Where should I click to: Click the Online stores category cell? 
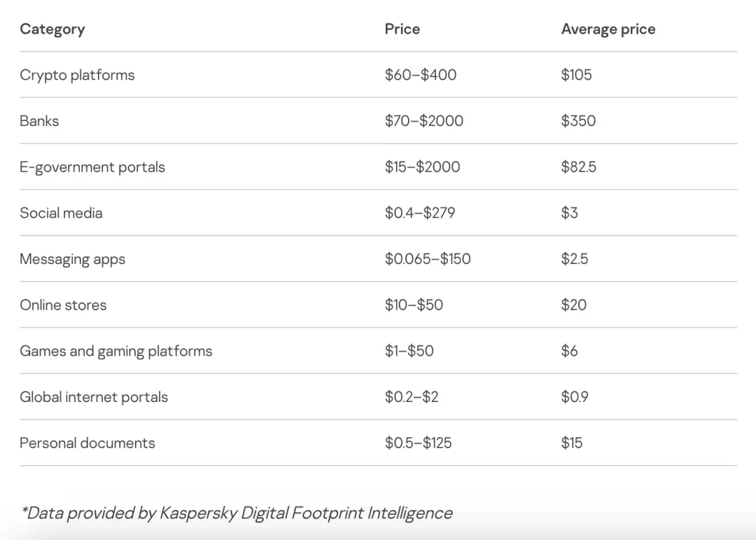(x=63, y=305)
